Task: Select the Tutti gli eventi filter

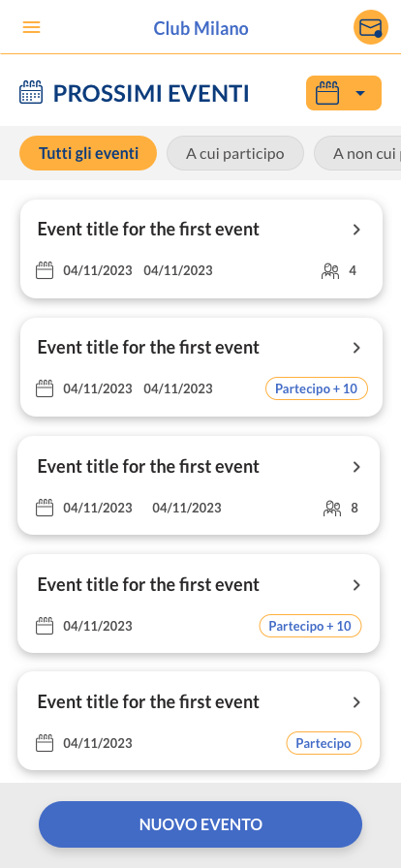Action: 88,153
